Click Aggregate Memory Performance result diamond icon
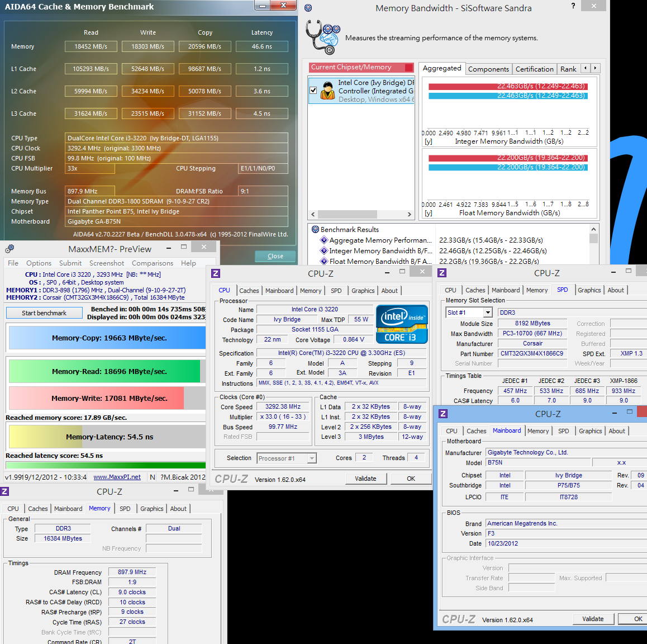This screenshot has height=644, width=647. [324, 240]
